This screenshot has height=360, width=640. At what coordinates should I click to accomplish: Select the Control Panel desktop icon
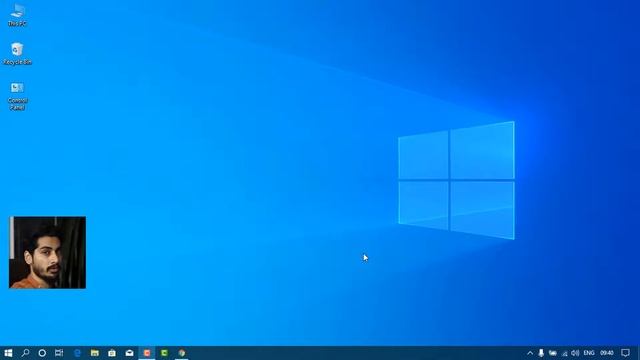[x=17, y=96]
